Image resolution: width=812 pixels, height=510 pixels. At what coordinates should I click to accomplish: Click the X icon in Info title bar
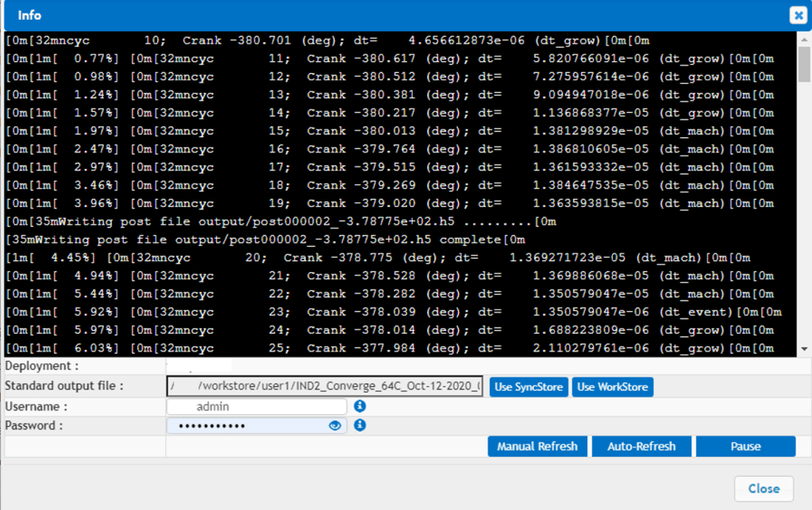(797, 15)
